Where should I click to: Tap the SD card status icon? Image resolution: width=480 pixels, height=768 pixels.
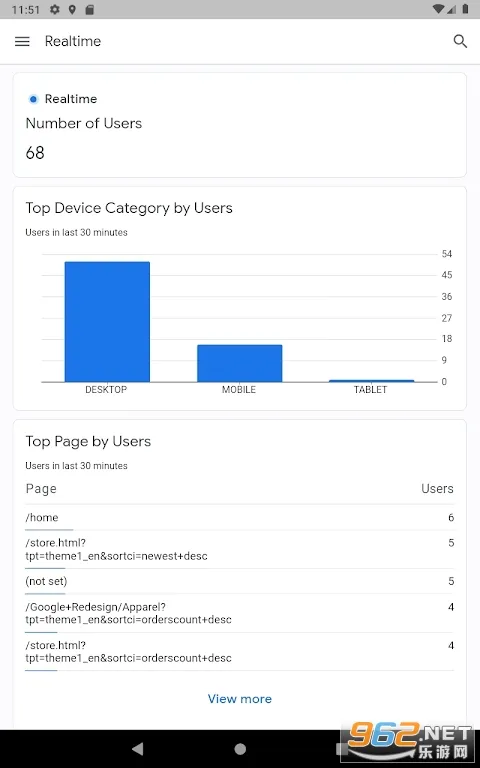(89, 9)
